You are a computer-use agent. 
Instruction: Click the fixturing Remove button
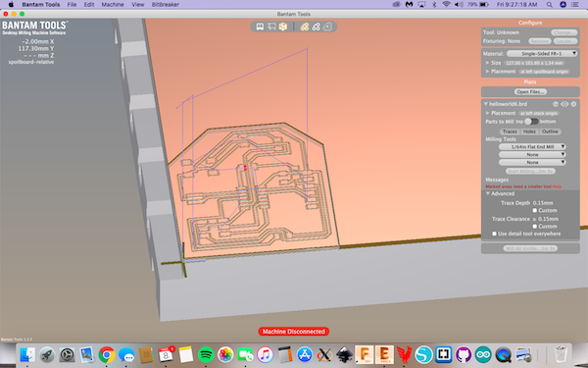540,41
